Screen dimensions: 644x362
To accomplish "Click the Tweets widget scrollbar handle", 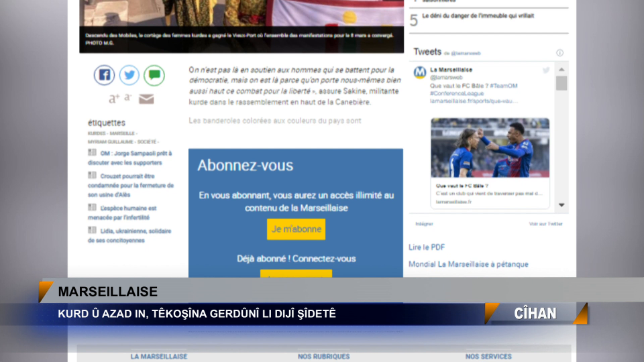I will [561, 83].
